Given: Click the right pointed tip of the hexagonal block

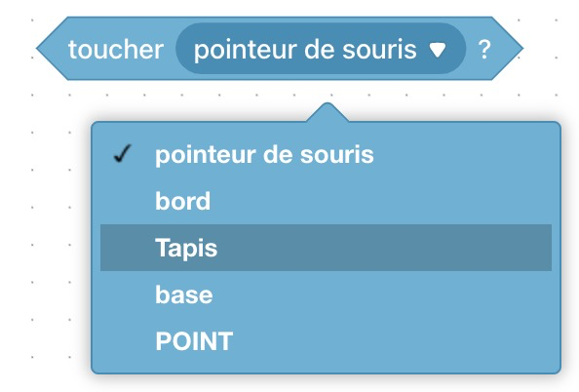Looking at the screenshot, I should [518, 49].
